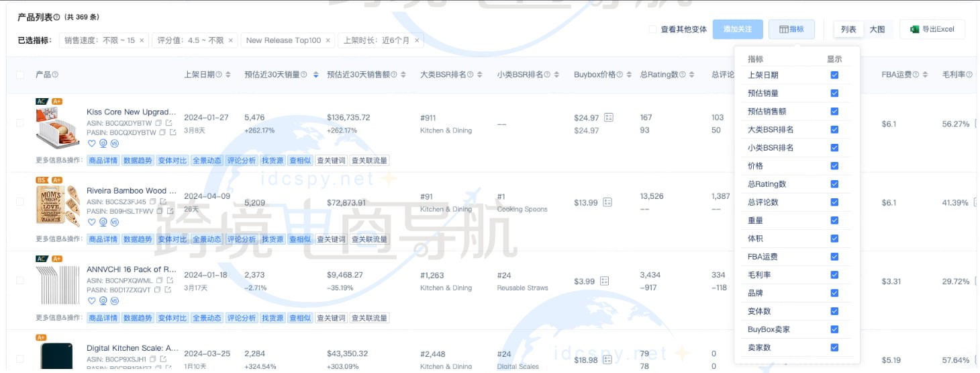The image size is (980, 373).
Task: Uncheck 小类BSR排名 display checkbox
Action: coord(834,148)
